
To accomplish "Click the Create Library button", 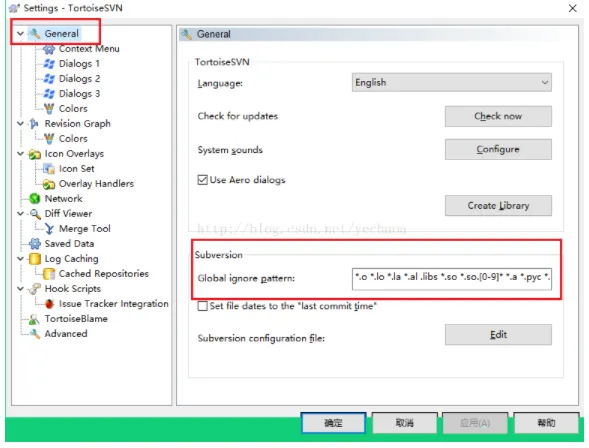I will (x=498, y=205).
